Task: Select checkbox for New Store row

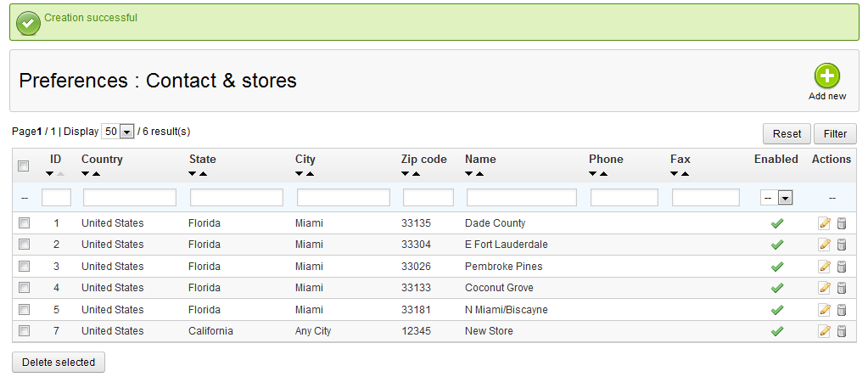Action: [24, 331]
